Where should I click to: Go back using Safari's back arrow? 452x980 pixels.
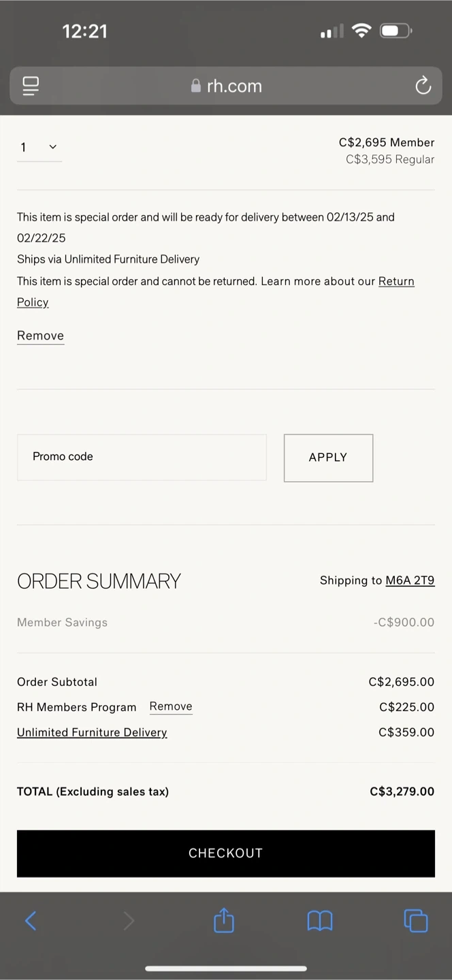click(31, 921)
